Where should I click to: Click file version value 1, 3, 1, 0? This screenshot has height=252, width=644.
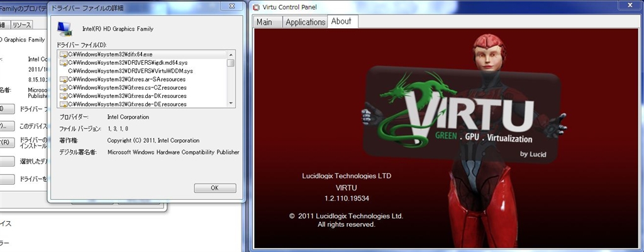point(118,129)
